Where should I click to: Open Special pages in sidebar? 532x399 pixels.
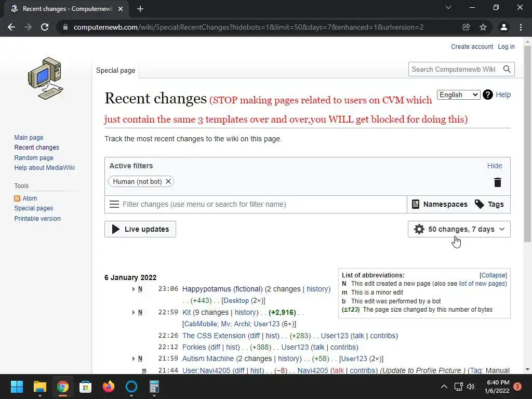tap(34, 208)
